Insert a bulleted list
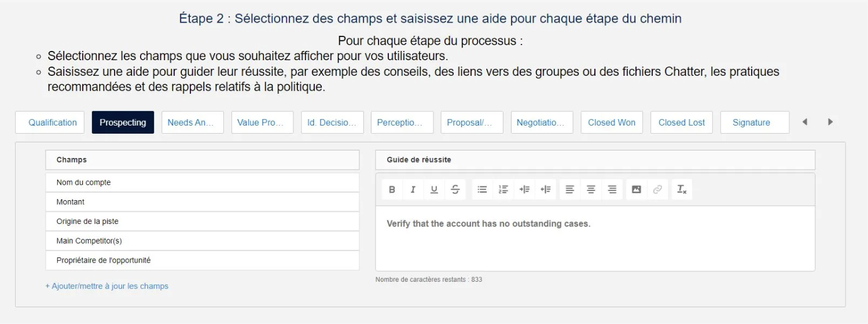This screenshot has width=868, height=324. coord(482,189)
